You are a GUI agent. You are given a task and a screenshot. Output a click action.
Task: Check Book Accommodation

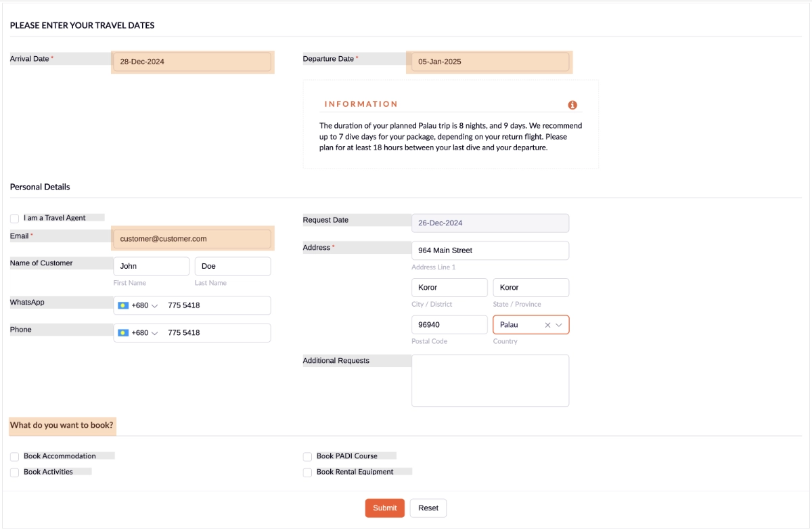pos(14,456)
